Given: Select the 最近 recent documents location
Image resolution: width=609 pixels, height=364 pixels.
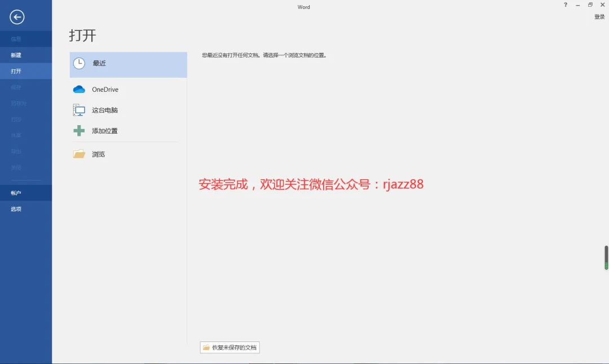Looking at the screenshot, I should coord(128,64).
